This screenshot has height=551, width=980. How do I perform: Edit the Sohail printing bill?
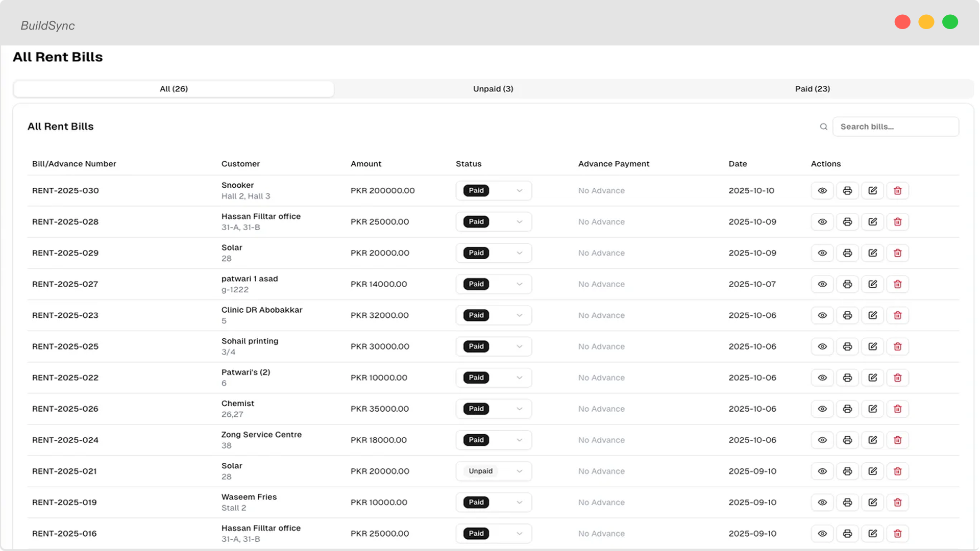point(872,346)
